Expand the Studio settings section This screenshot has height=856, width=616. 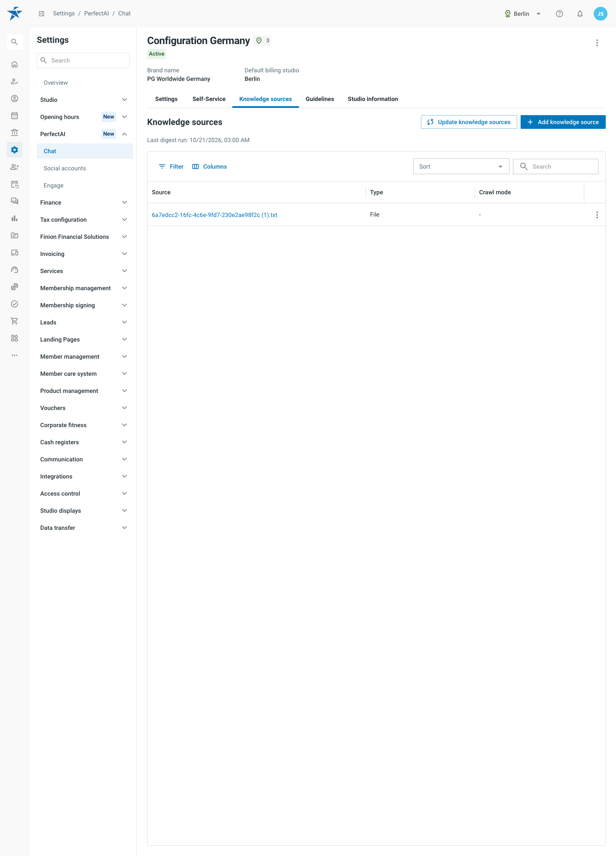[84, 100]
